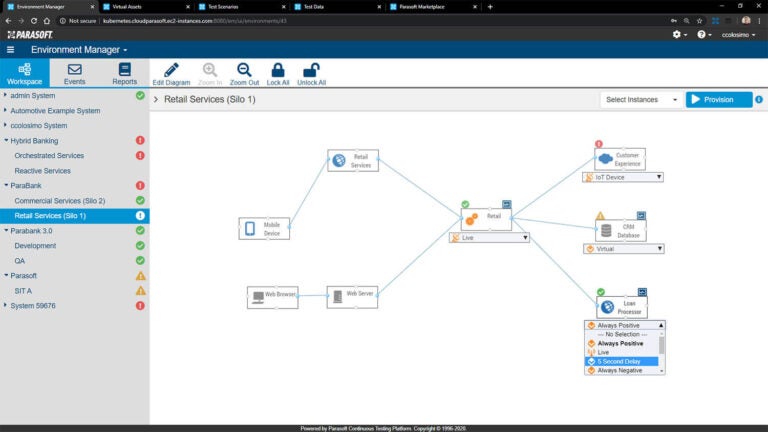The height and width of the screenshot is (432, 768).
Task: Switch to Parasoft Marketplace browser tab
Action: click(x=432, y=7)
